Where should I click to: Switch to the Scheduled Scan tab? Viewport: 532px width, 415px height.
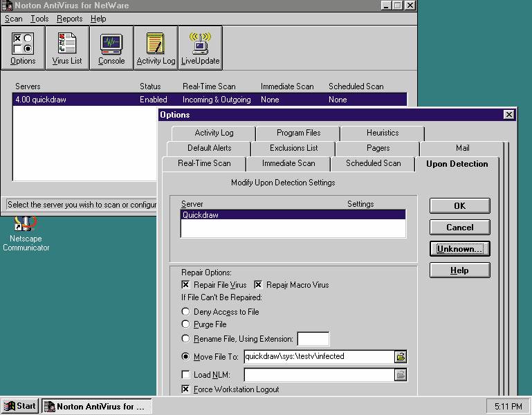click(373, 163)
